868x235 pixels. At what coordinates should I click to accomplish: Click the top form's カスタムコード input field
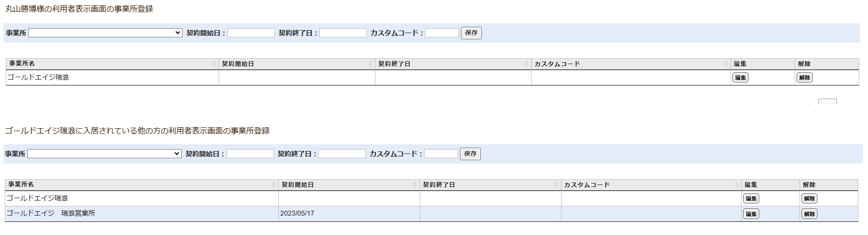[442, 33]
